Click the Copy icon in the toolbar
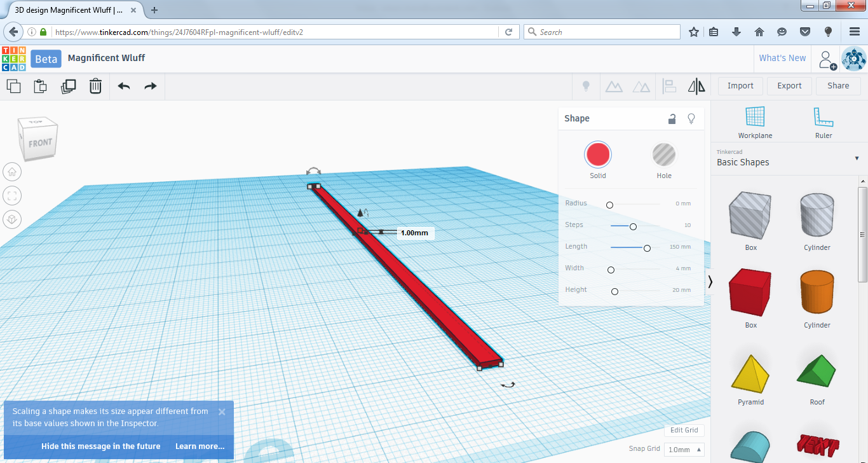 tap(13, 86)
